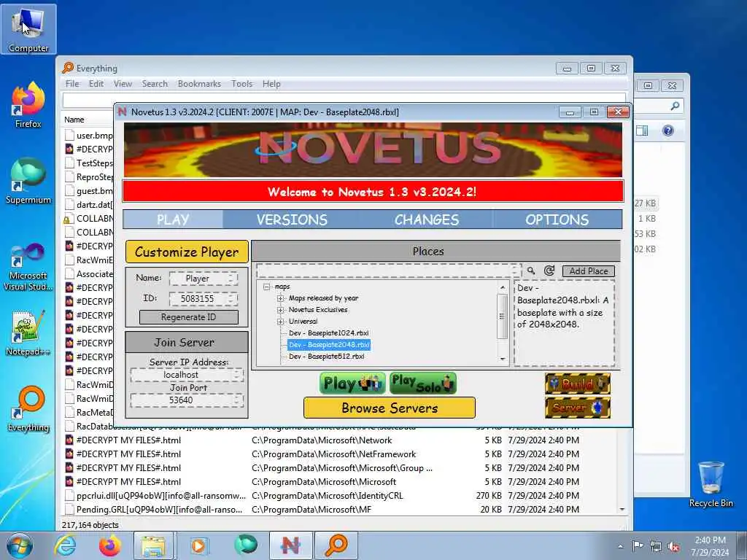Open the Firefox desktop shortcut
Screen dimensions: 747x560
[28, 105]
